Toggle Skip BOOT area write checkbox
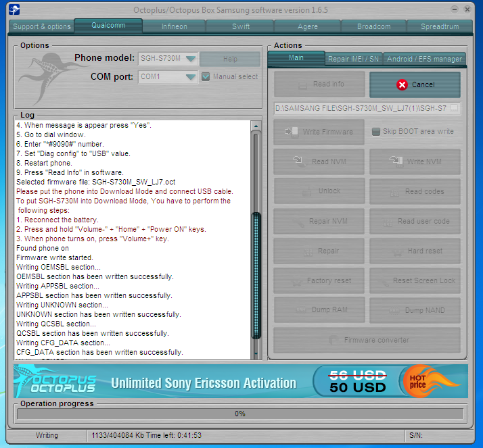The image size is (483, 448). (376, 132)
